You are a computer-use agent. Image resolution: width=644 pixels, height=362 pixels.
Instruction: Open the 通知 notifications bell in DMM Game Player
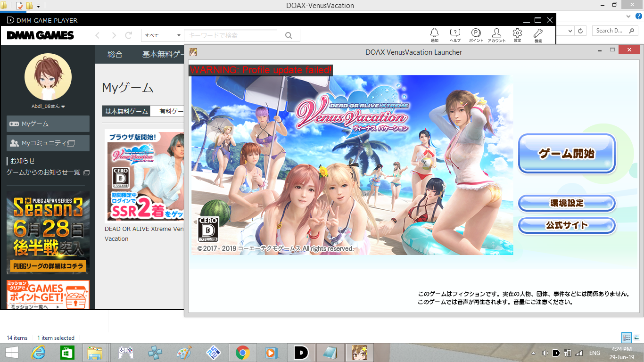(x=434, y=35)
